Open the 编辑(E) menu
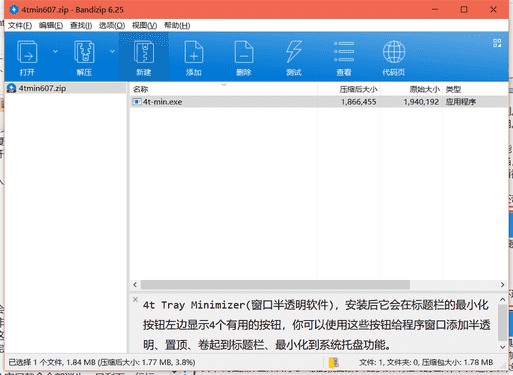The width and height of the screenshot is (513, 375). (51, 26)
